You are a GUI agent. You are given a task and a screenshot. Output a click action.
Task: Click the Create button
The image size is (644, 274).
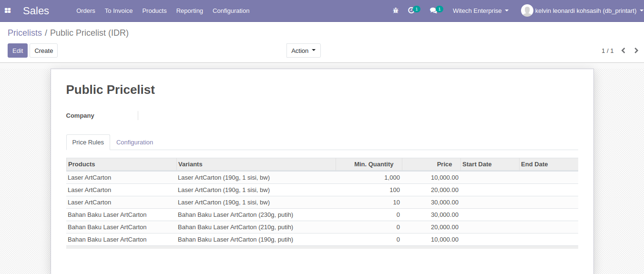(43, 51)
